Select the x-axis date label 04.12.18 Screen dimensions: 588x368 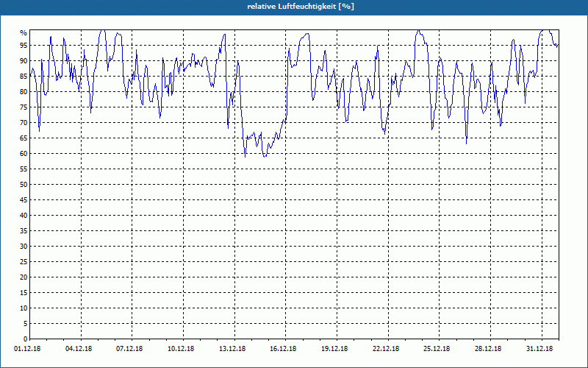click(x=79, y=349)
